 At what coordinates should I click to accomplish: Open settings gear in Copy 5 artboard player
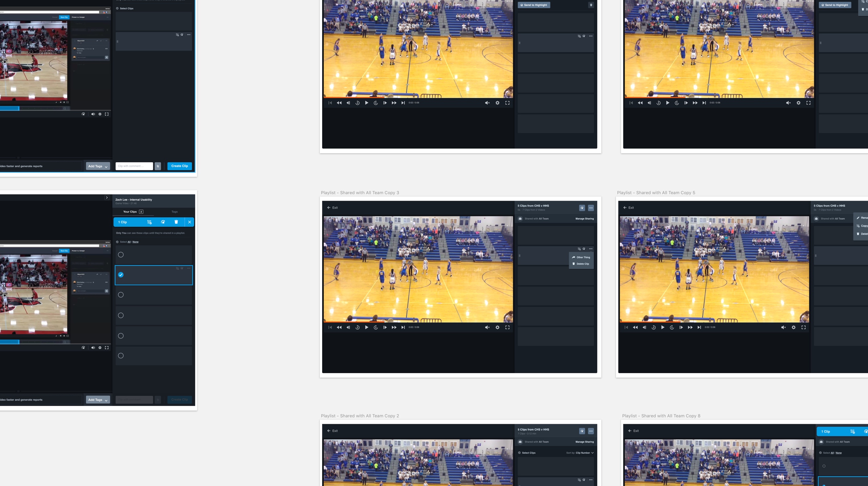[x=794, y=327]
